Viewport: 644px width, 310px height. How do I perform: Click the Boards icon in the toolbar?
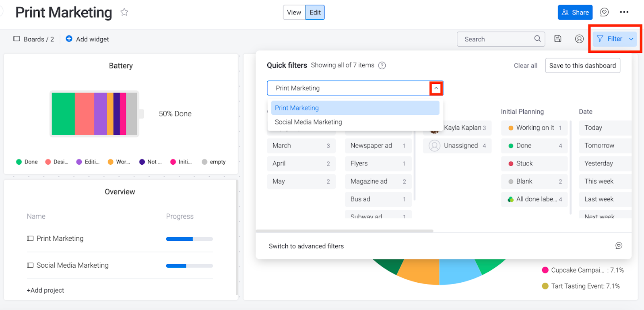click(17, 39)
